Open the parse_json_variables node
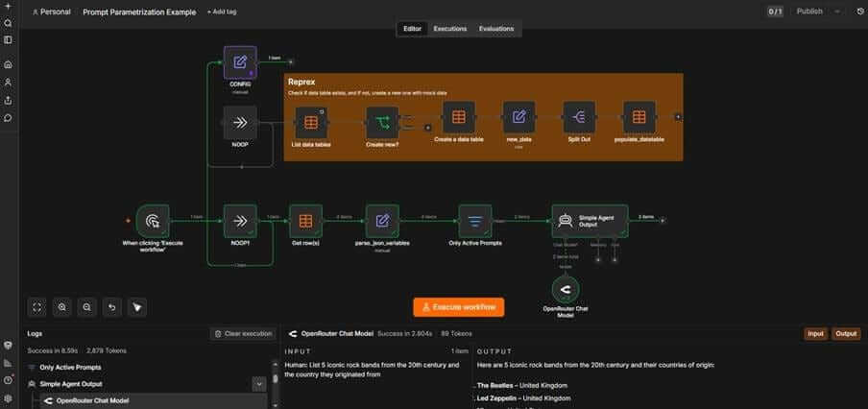The image size is (868, 409). click(x=382, y=221)
